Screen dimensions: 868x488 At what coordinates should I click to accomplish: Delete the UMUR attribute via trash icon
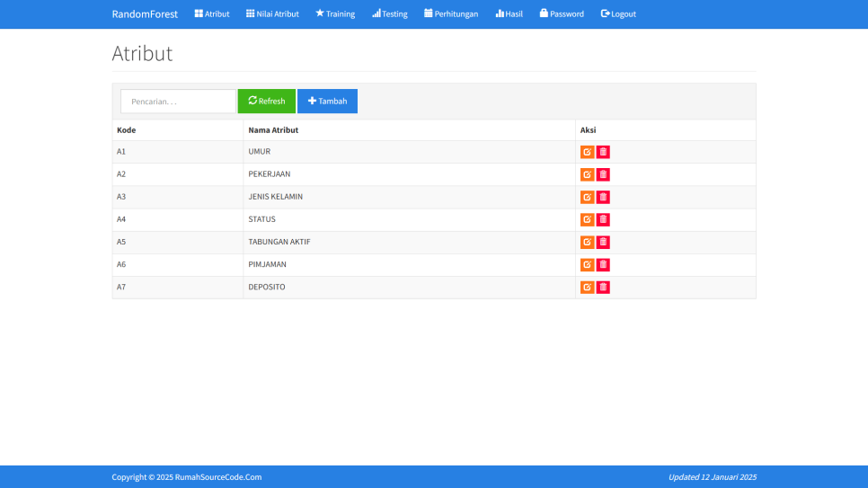[x=603, y=152]
